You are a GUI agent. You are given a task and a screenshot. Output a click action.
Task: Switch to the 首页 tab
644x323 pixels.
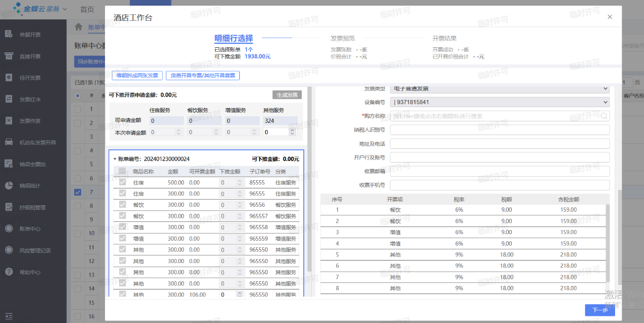[x=87, y=10]
